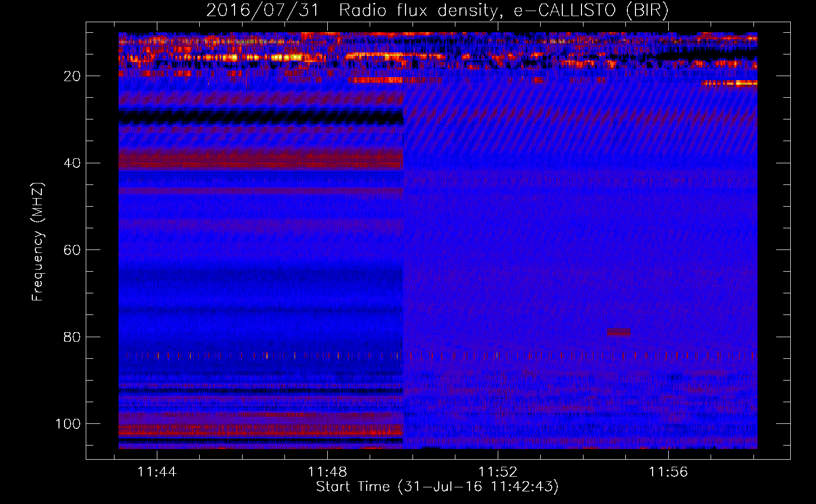
Task: Click the 60 MHz frequency tick label
Action: (73, 250)
